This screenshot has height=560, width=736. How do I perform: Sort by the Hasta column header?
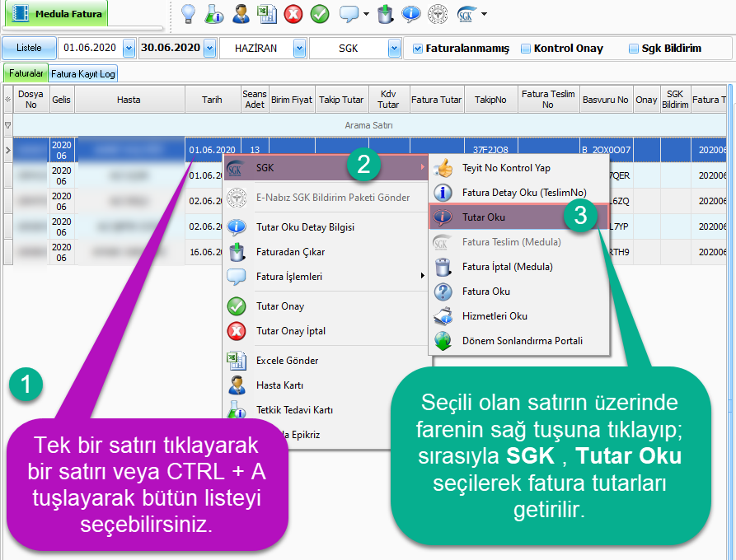129,100
